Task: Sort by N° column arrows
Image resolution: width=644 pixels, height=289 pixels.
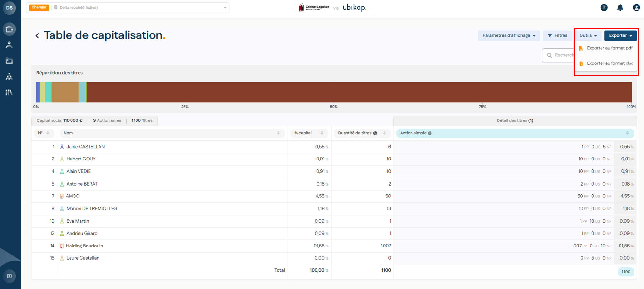Action: (x=48, y=133)
